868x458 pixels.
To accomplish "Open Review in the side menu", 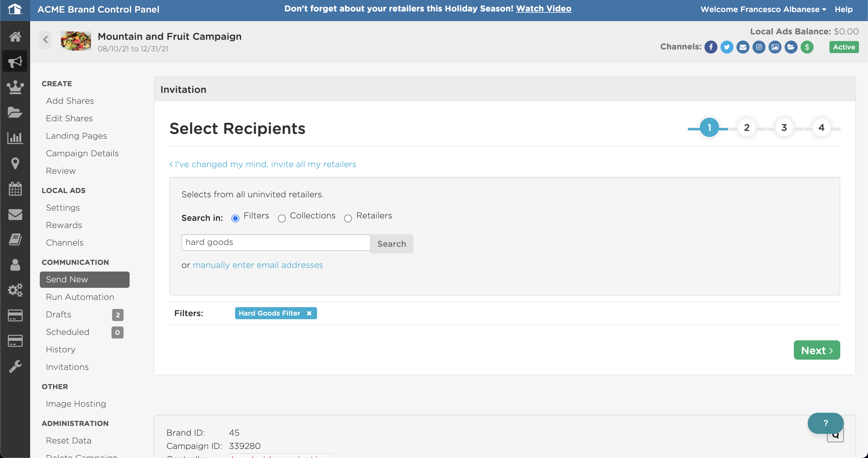I will click(x=61, y=171).
